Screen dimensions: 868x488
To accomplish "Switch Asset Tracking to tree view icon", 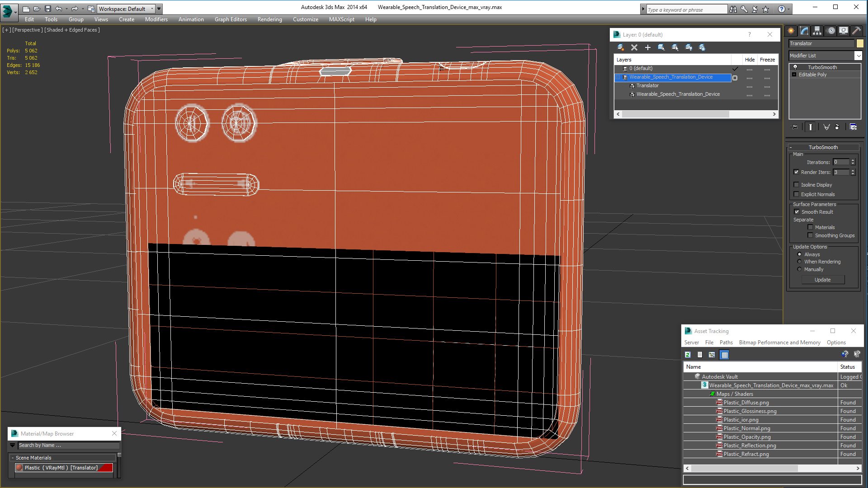I will (x=712, y=355).
